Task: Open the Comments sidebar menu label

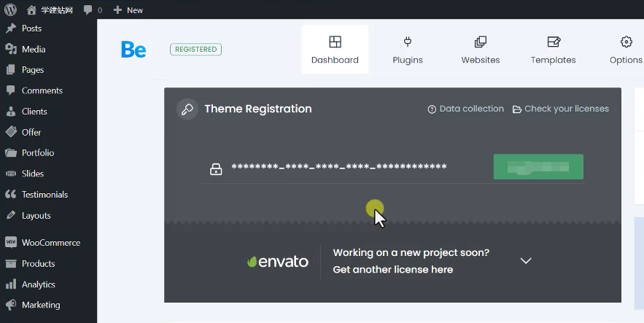Action: (x=42, y=90)
